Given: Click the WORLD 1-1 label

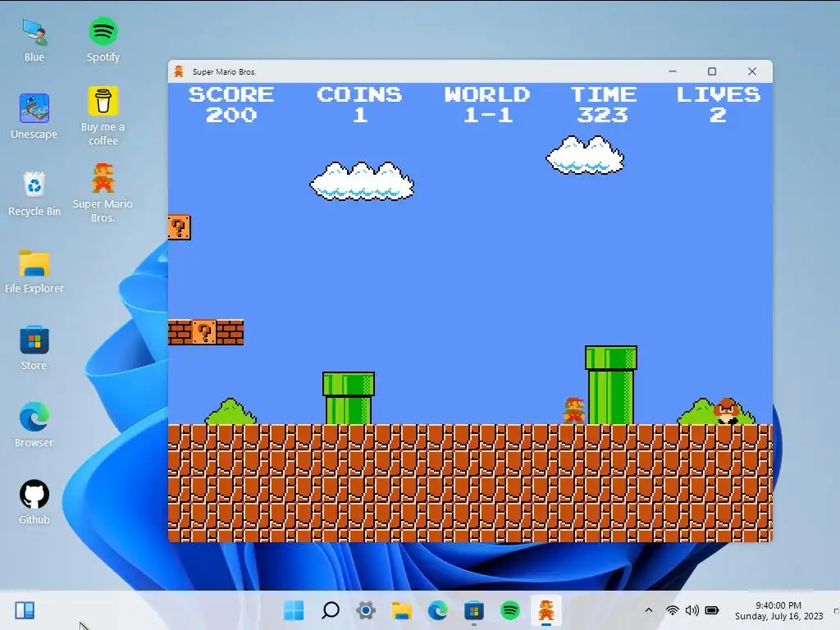Looking at the screenshot, I should point(487,104).
